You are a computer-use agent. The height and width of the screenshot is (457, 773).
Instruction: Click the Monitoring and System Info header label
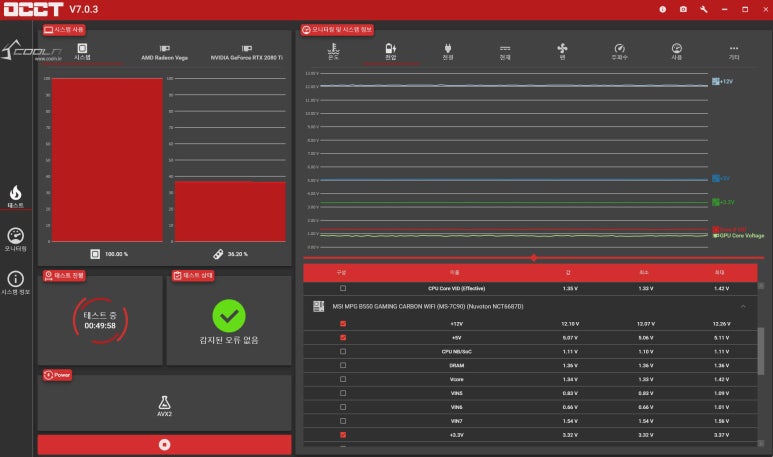pos(337,30)
